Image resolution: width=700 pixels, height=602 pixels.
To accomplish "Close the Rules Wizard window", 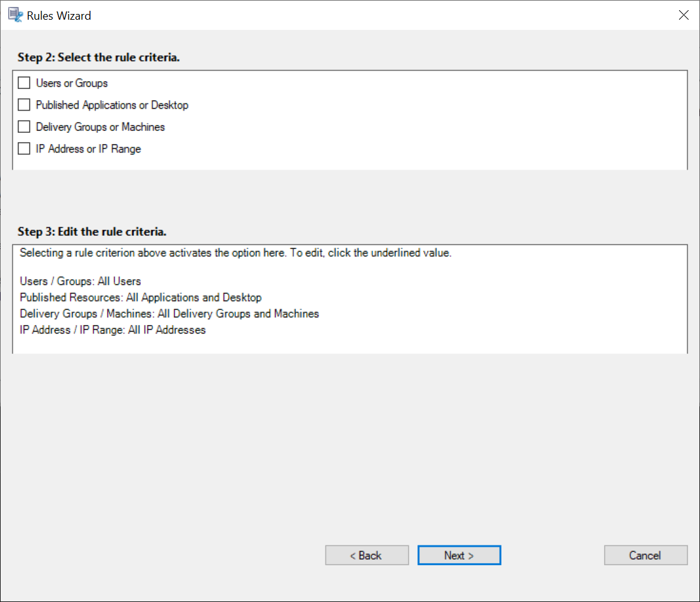I will pos(683,15).
